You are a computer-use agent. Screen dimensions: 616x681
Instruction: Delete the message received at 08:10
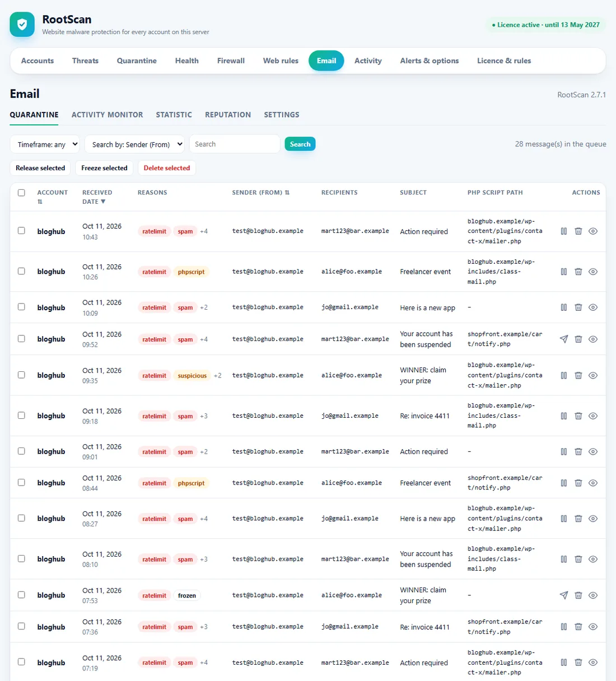[x=578, y=559]
